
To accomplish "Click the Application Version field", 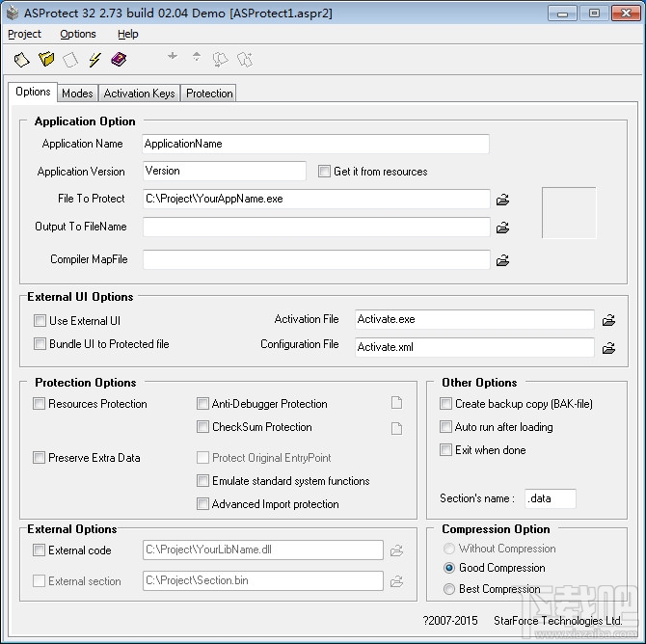I will (x=225, y=171).
